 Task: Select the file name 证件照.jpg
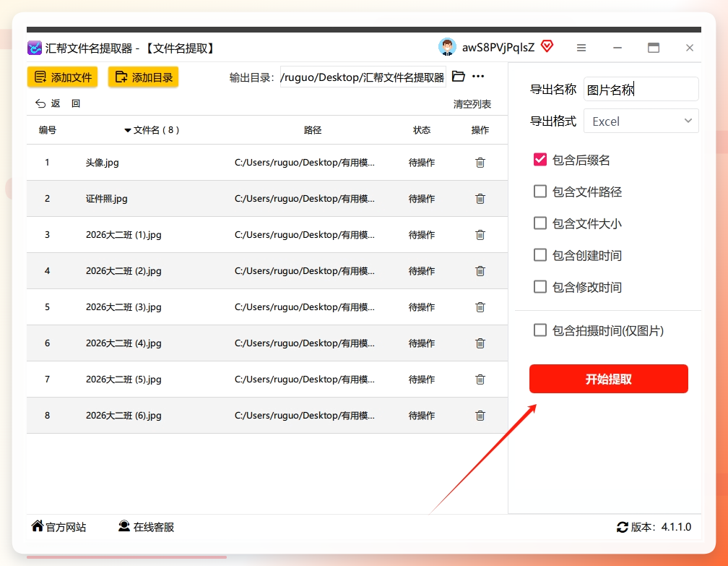tap(106, 199)
